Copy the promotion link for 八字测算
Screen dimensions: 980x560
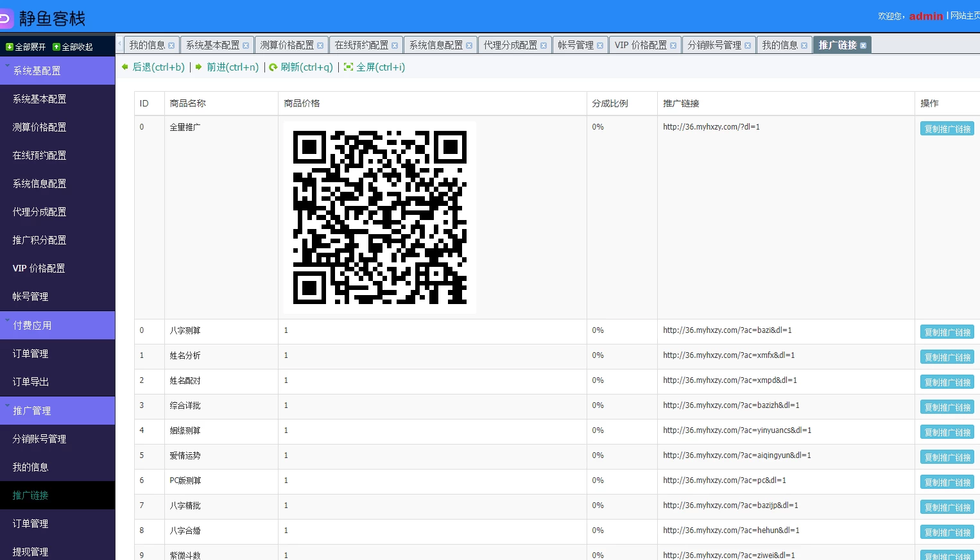947,332
